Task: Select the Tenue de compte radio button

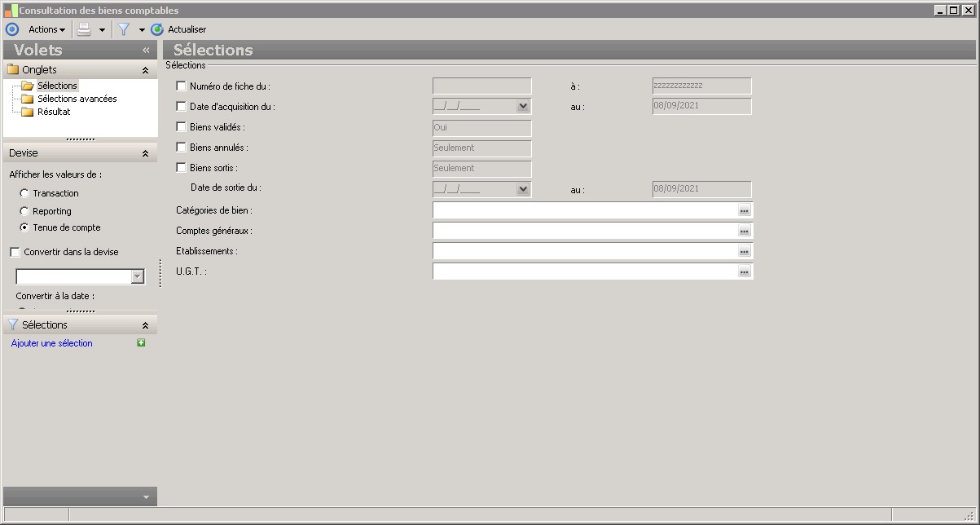Action: point(24,227)
